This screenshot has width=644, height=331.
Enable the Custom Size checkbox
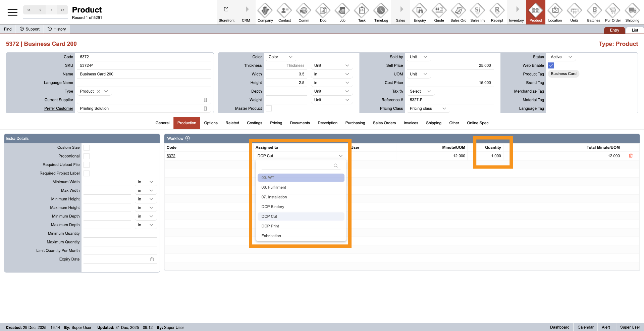(x=87, y=148)
